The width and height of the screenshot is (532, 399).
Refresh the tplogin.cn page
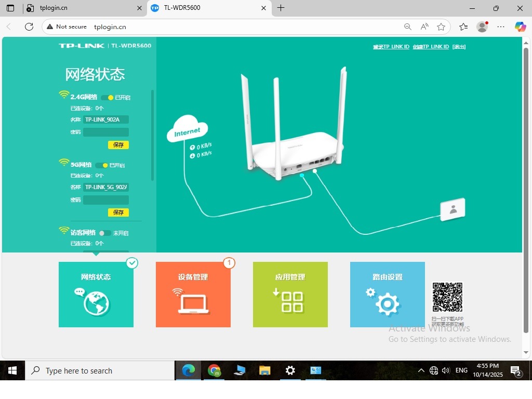click(x=29, y=26)
